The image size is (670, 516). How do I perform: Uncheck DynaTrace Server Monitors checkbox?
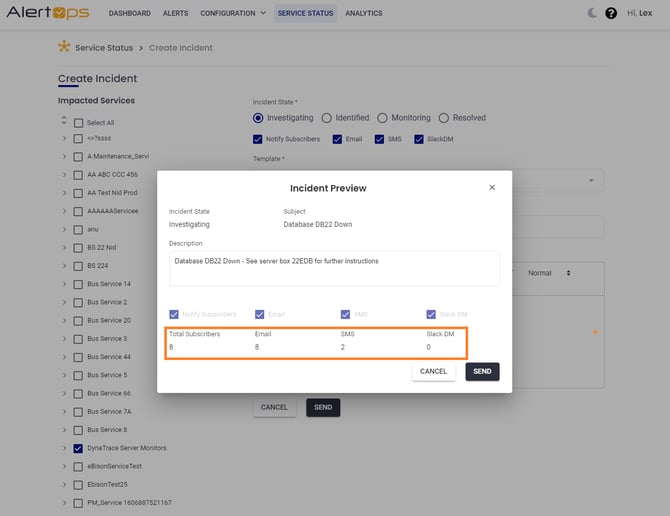[78, 448]
